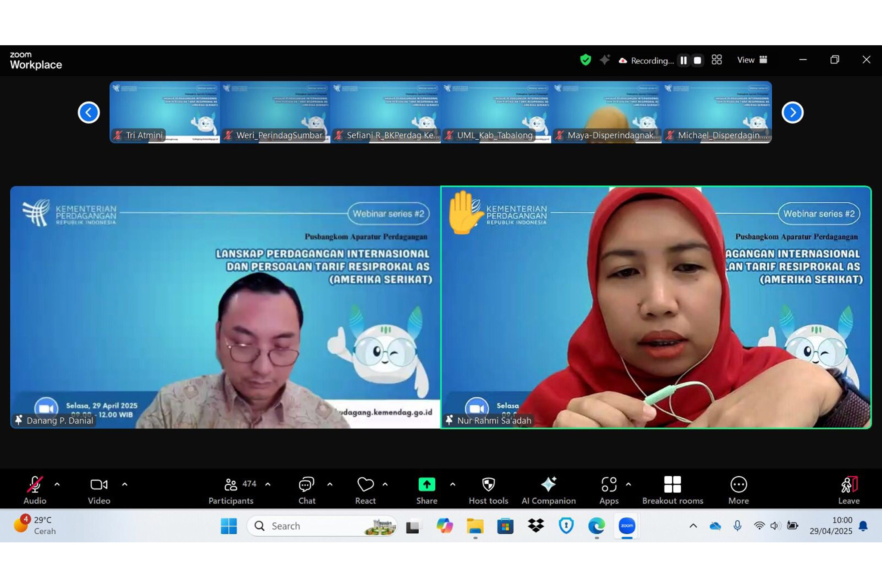Open the Participants panel
This screenshot has width=882, height=588.
[x=231, y=489]
